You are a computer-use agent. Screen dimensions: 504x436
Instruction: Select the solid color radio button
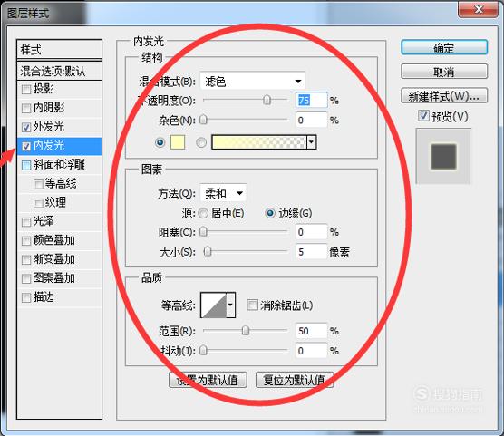coord(160,142)
